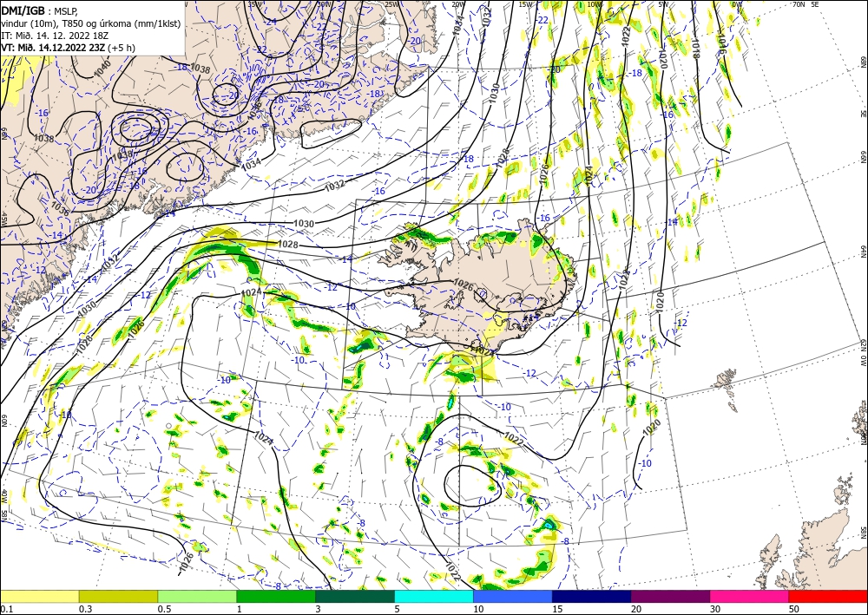The width and height of the screenshot is (868, 615).
Task: Select the 30–50 pink legend swatch
Action: point(750,596)
